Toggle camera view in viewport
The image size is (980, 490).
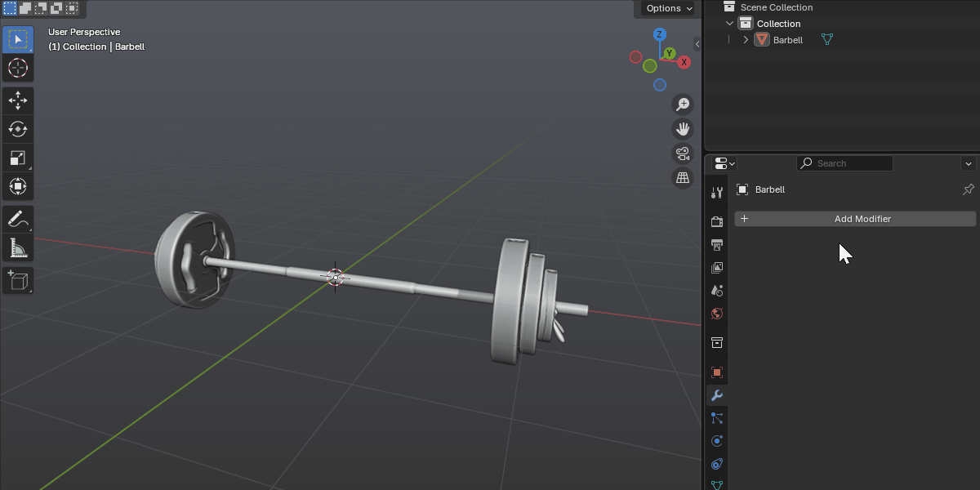[x=683, y=153]
